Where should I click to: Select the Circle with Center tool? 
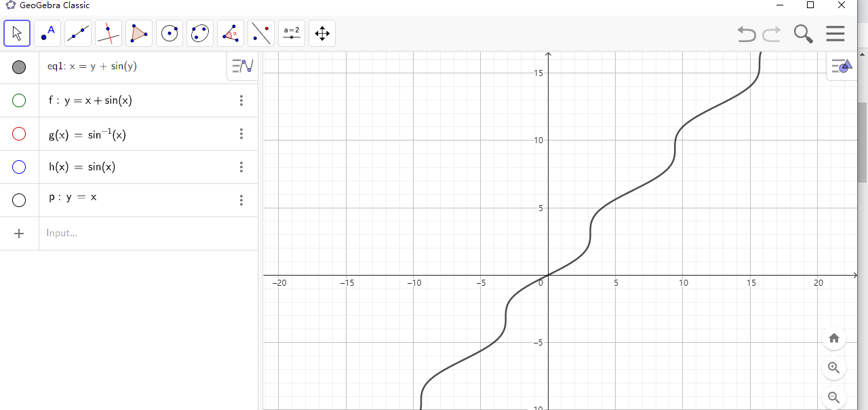tap(169, 33)
